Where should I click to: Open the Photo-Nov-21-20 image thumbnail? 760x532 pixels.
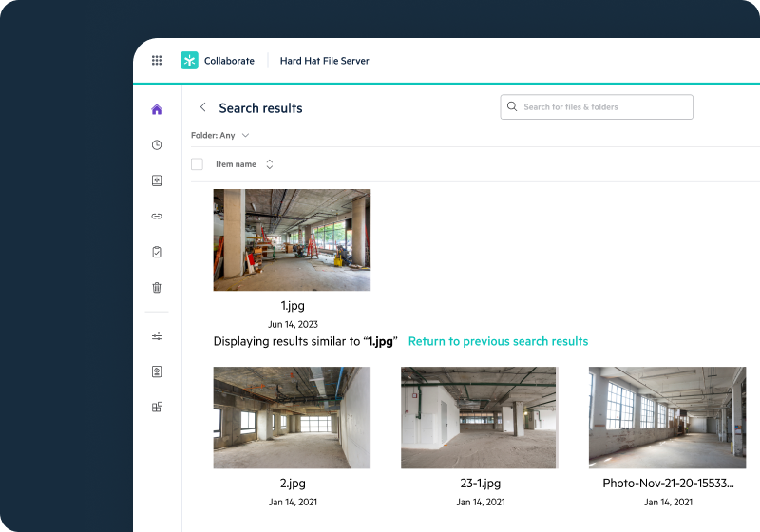tap(667, 417)
